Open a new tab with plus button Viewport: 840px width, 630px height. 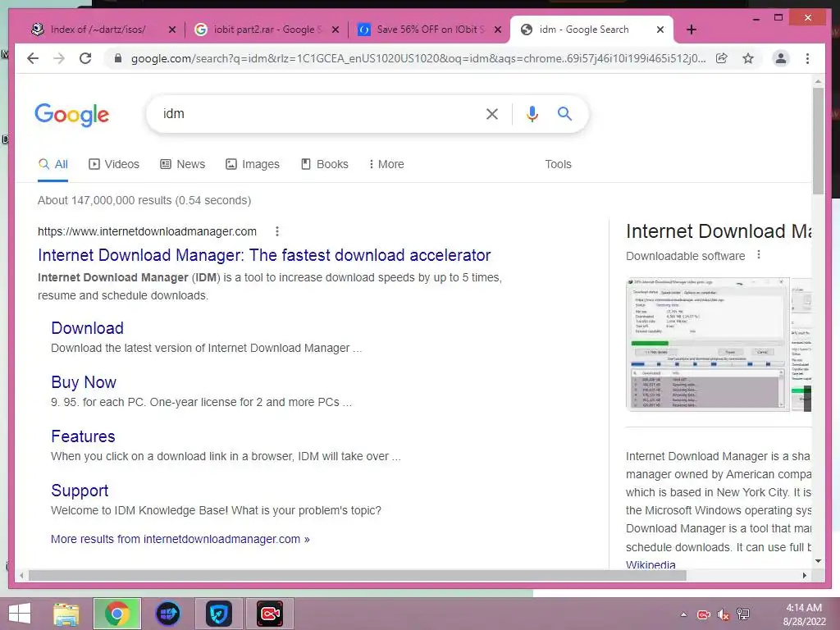coord(691,30)
